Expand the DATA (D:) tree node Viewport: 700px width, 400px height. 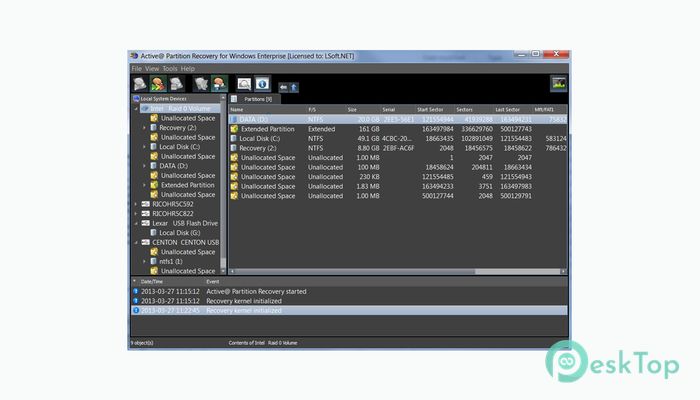click(x=144, y=166)
